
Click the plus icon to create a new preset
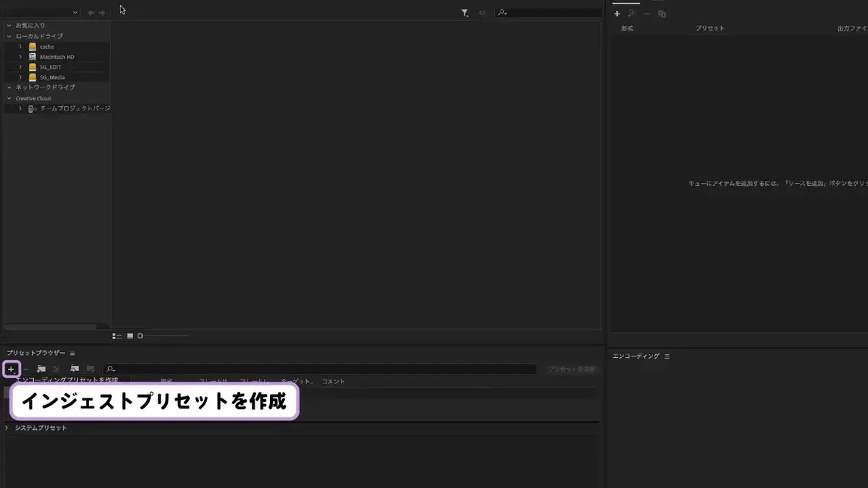(x=11, y=369)
